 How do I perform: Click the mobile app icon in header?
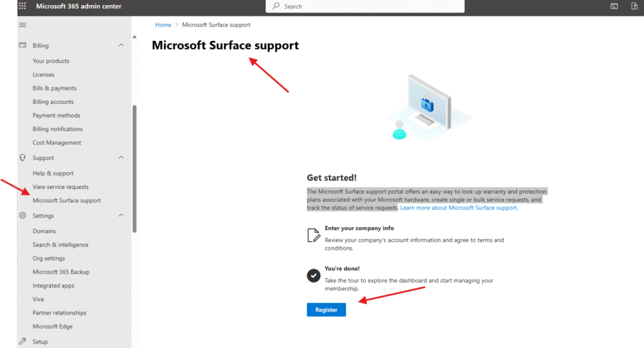(x=635, y=6)
